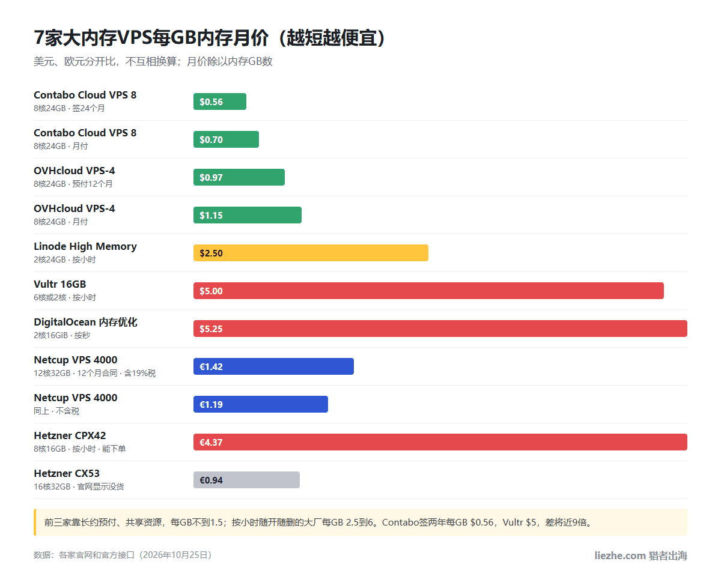Click the 8核16GB · 按小时 · 能下单 text

tap(80, 449)
